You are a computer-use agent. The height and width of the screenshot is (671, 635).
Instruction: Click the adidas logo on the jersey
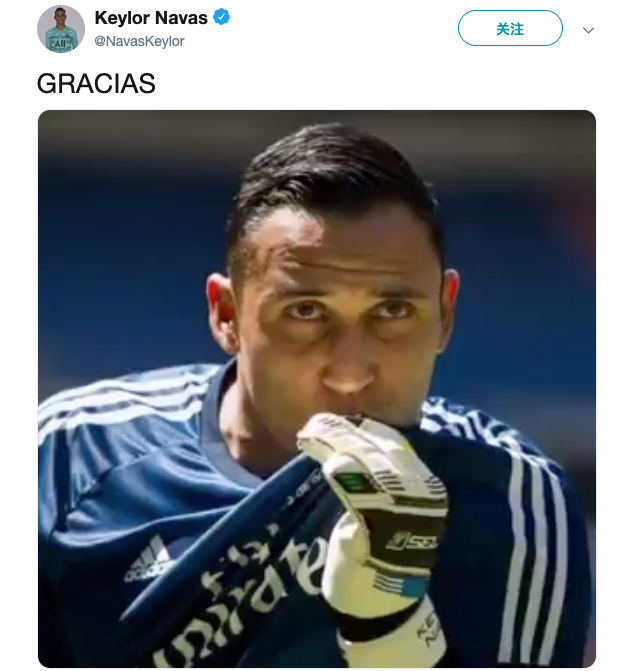pyautogui.click(x=147, y=560)
